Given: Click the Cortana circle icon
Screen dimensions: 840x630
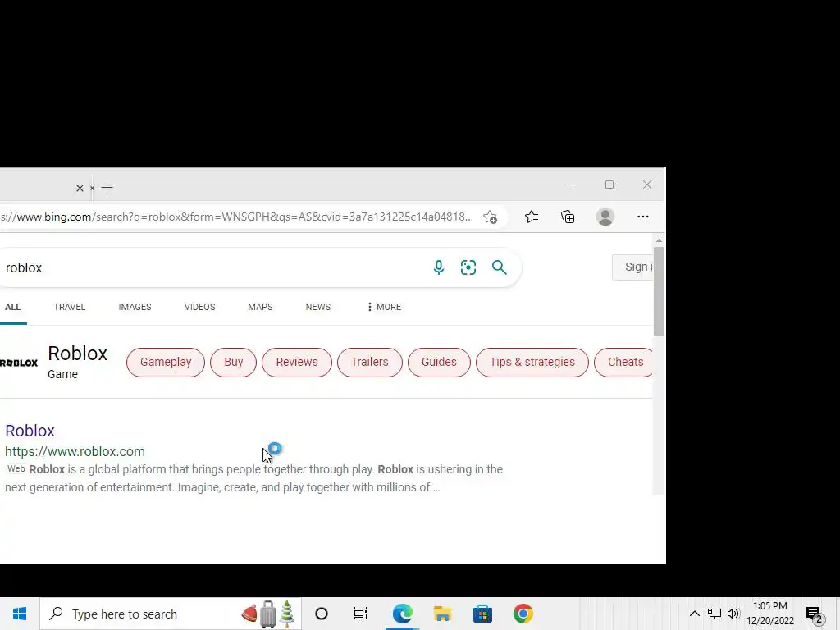Looking at the screenshot, I should tap(322, 614).
